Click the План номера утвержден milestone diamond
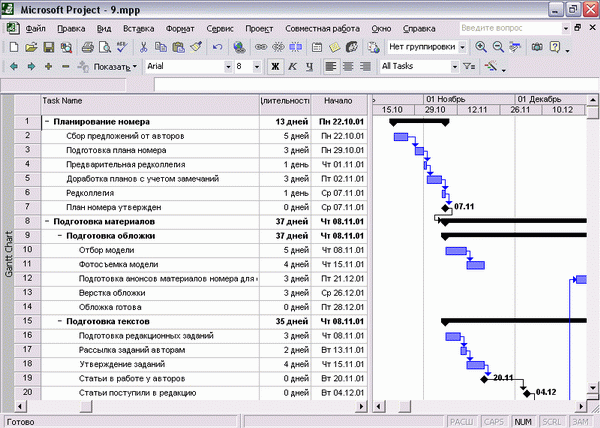This screenshot has height=428, width=600. pyautogui.click(x=445, y=208)
